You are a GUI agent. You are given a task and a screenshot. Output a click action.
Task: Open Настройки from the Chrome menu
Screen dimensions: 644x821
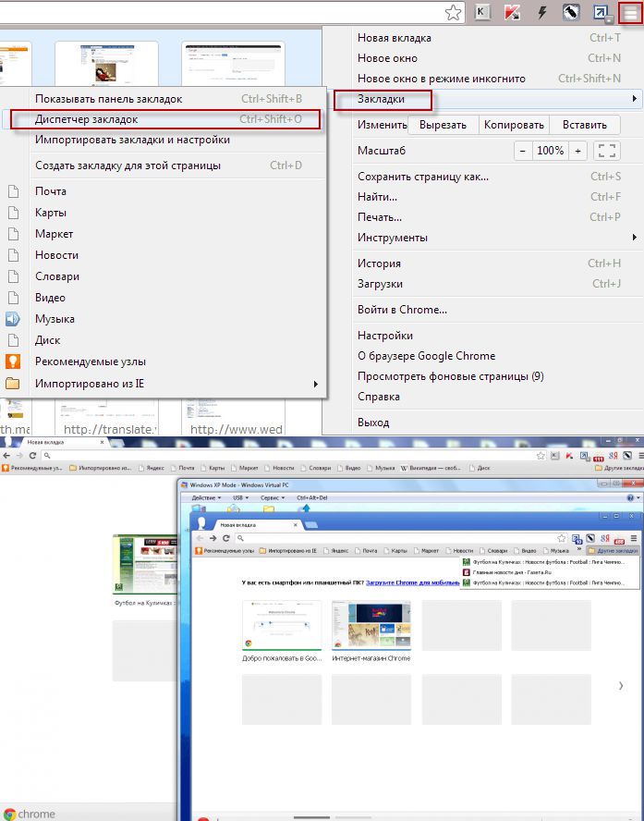click(497, 336)
